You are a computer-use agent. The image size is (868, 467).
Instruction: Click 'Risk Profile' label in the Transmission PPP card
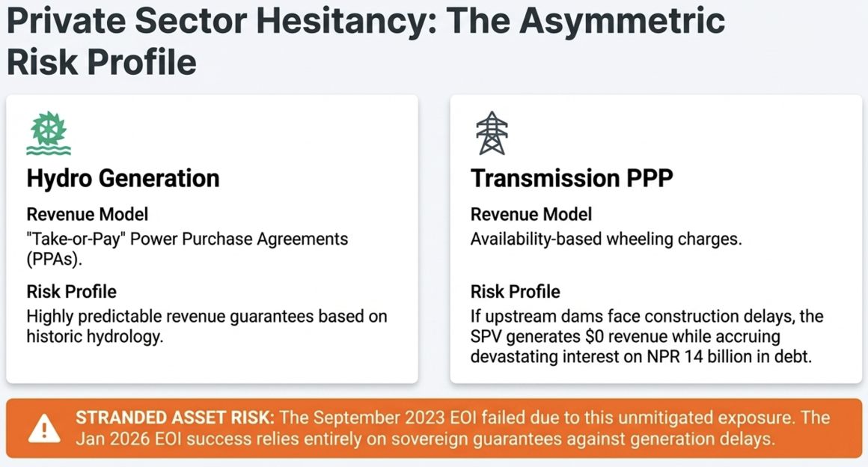(x=515, y=291)
